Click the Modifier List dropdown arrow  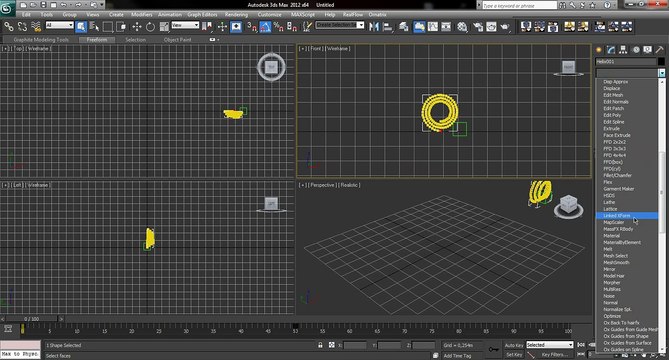(661, 73)
